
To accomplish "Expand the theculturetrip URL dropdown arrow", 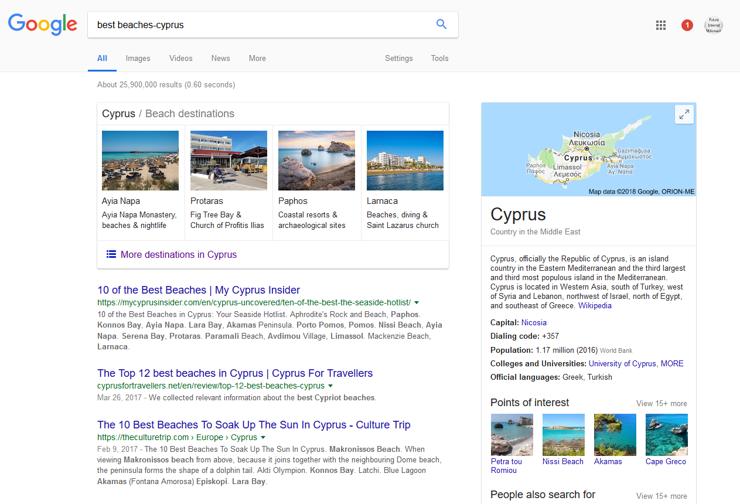I will coord(263,437).
